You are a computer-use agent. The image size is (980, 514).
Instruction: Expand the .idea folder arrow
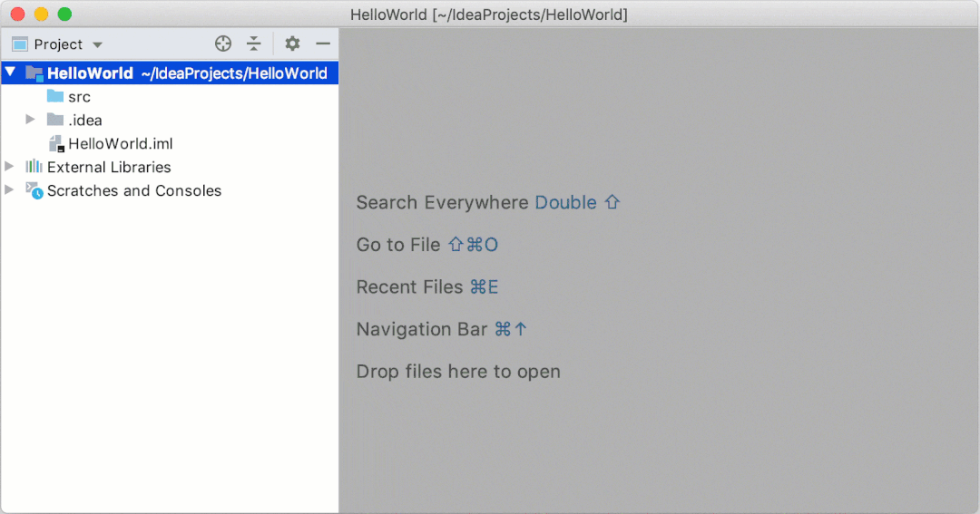pyautogui.click(x=30, y=120)
